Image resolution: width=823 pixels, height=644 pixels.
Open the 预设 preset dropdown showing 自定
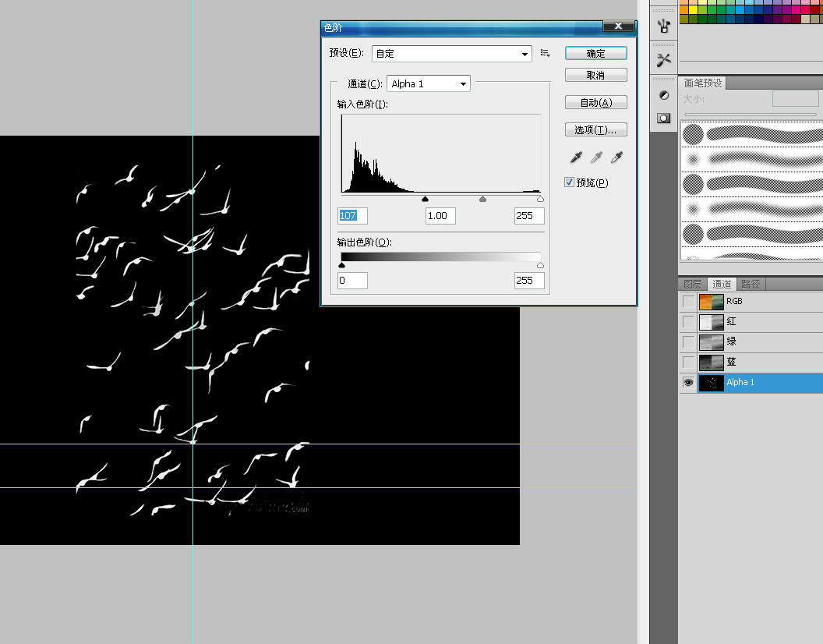click(452, 54)
